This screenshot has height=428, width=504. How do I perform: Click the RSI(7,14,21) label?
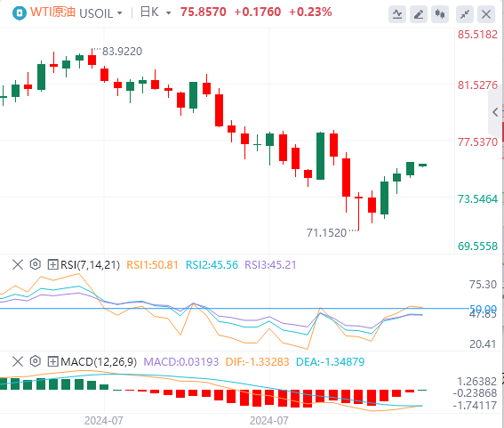point(91,265)
